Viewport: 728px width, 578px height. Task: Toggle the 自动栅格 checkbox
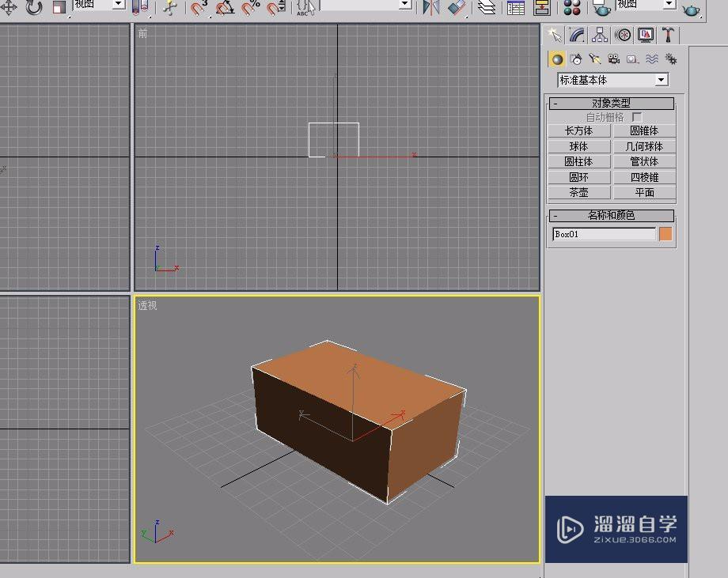point(637,117)
